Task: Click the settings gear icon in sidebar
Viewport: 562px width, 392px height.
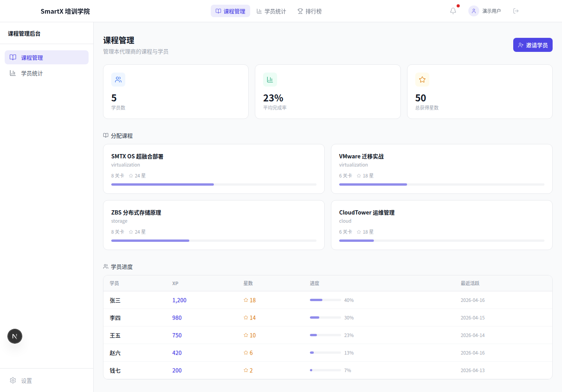Action: [13, 380]
